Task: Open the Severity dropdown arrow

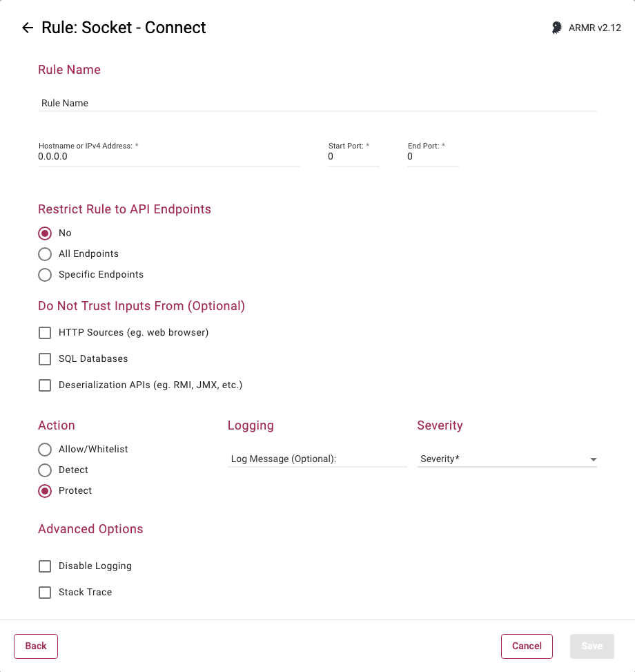Action: pyautogui.click(x=593, y=459)
